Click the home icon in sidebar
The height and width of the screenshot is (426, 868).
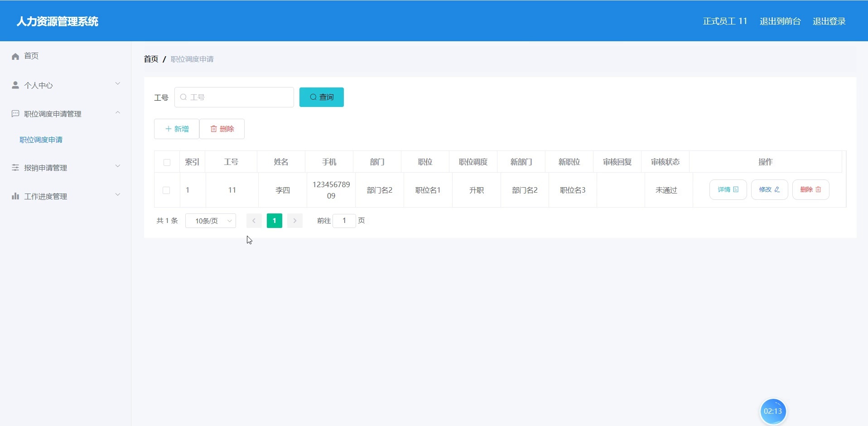[x=15, y=56]
